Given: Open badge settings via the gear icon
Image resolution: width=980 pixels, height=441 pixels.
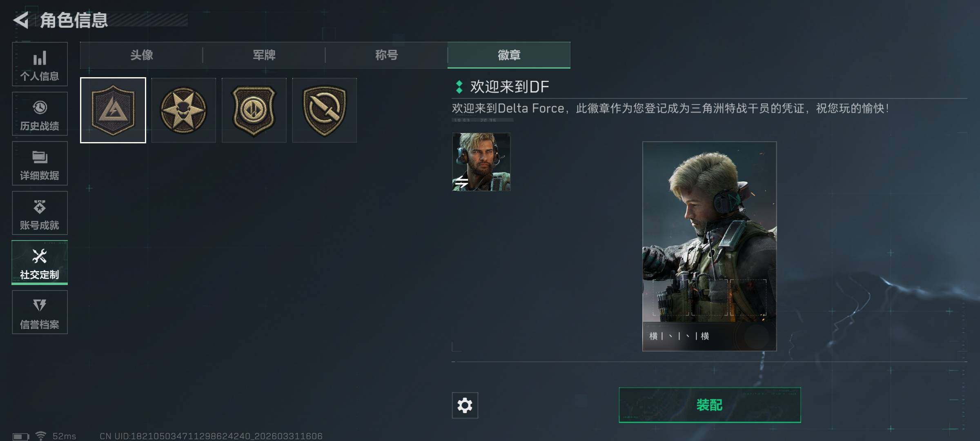Looking at the screenshot, I should click(465, 405).
